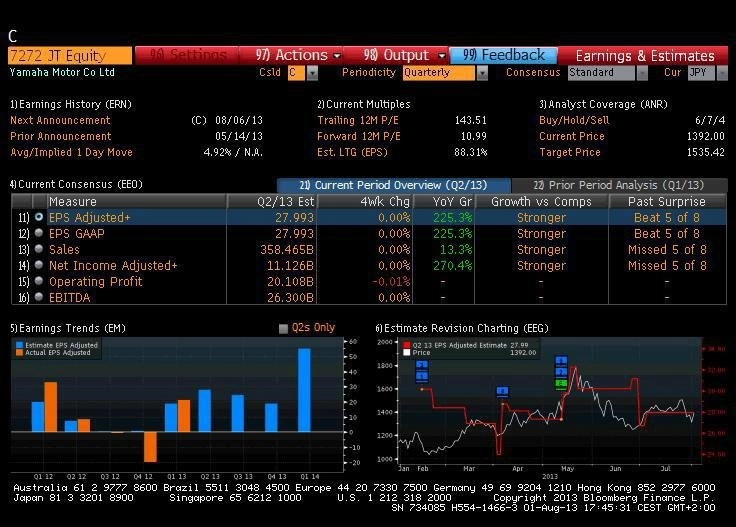Click the upper blue marker above February

422,365
